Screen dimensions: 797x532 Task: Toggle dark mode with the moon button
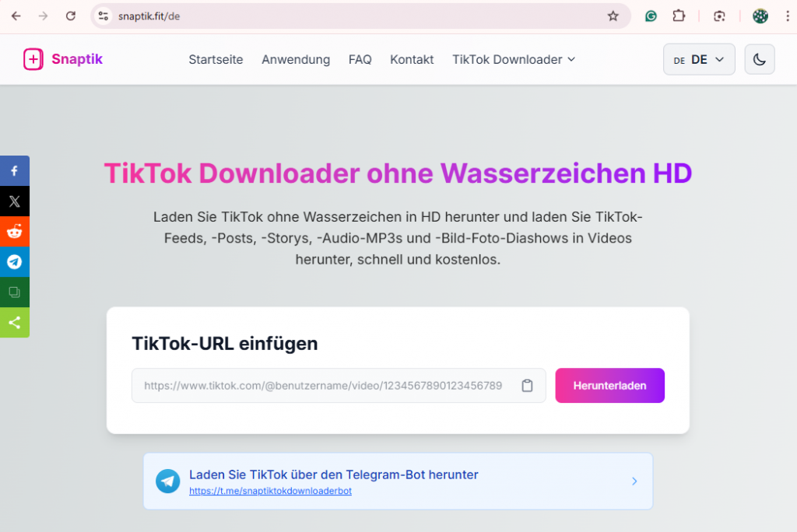coord(760,59)
